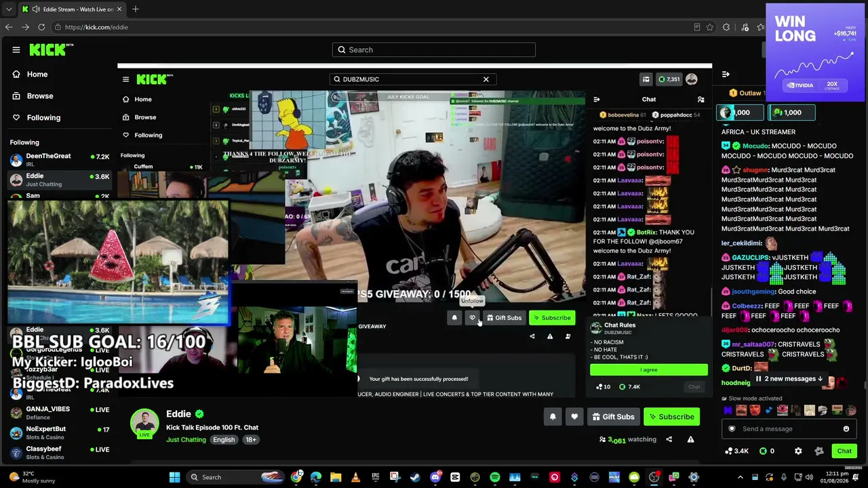Screen dimensions: 868x488
Task: Open profile avatar in embedded stream
Action: click(691, 79)
